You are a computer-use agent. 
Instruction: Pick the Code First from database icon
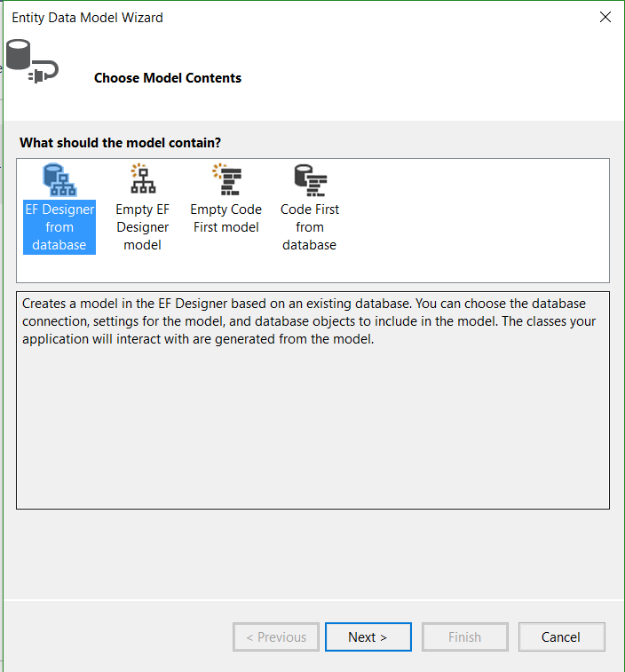pyautogui.click(x=311, y=180)
